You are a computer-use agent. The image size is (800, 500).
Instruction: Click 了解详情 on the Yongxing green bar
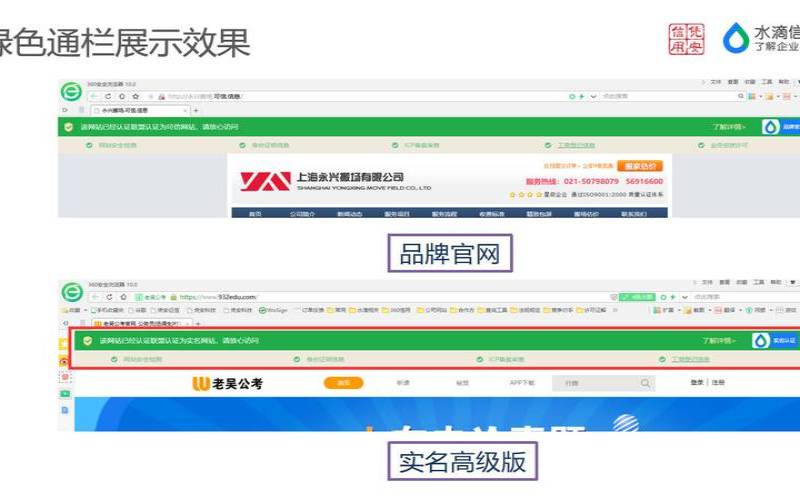pos(729,127)
